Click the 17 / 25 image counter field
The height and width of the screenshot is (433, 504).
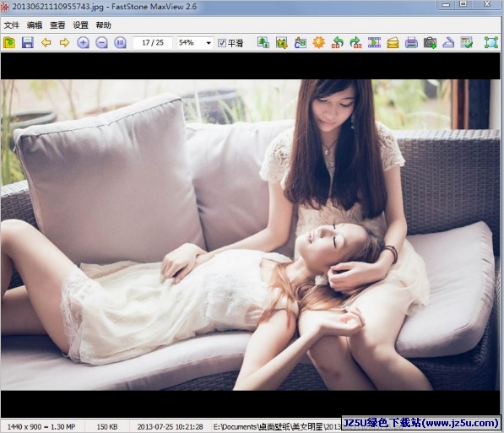coord(153,42)
